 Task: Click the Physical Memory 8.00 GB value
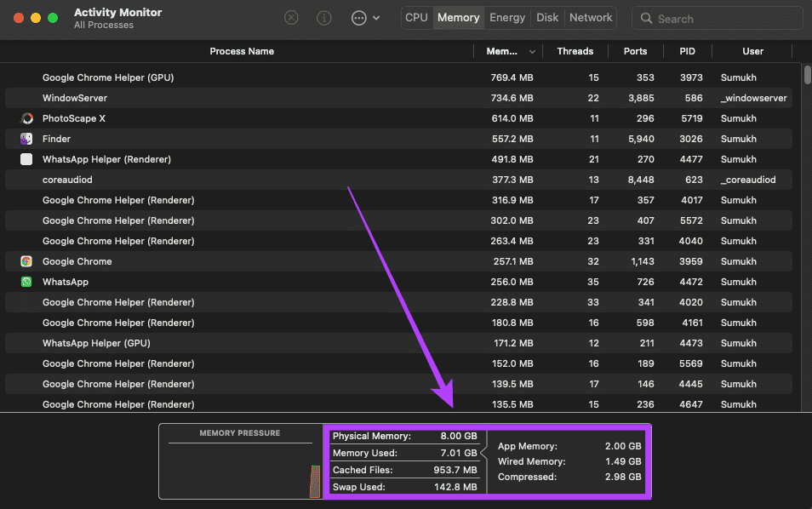[x=458, y=436]
